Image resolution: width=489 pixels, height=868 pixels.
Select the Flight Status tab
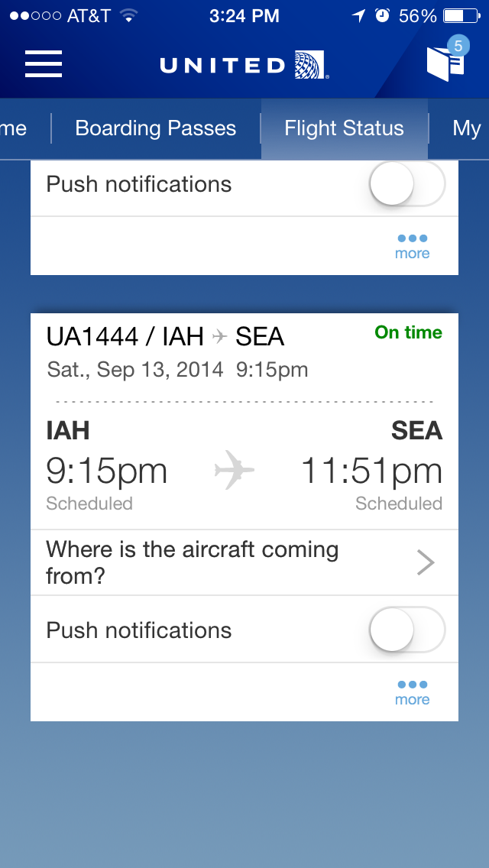[x=344, y=128]
